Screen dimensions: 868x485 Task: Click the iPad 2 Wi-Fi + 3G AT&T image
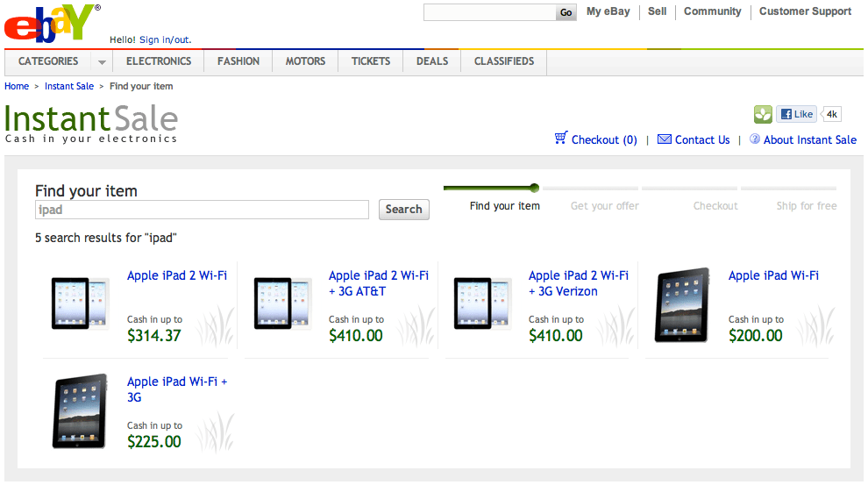282,303
